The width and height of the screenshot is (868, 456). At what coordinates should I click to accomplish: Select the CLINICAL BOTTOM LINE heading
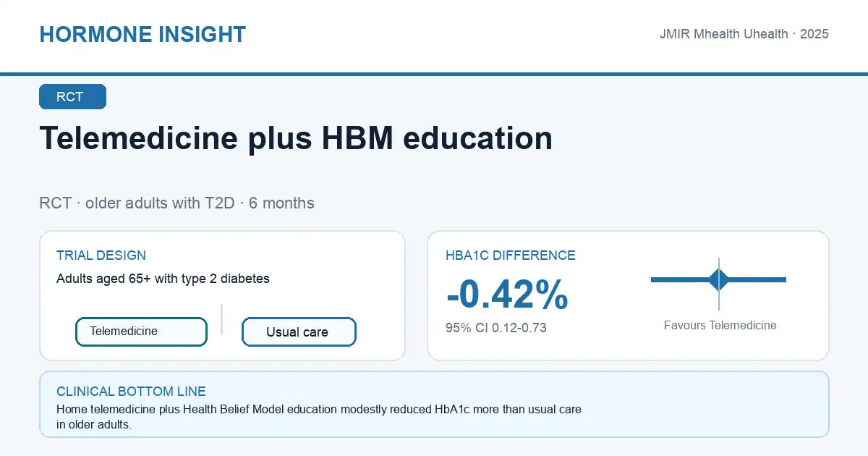131,392
